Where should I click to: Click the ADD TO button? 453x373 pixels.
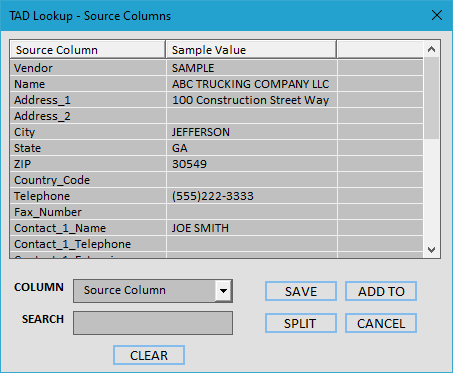(381, 291)
